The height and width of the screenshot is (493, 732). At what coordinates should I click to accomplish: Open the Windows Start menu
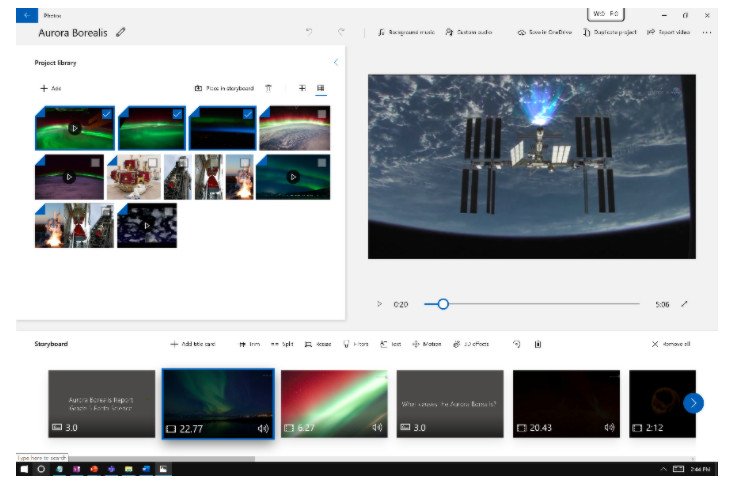24,469
